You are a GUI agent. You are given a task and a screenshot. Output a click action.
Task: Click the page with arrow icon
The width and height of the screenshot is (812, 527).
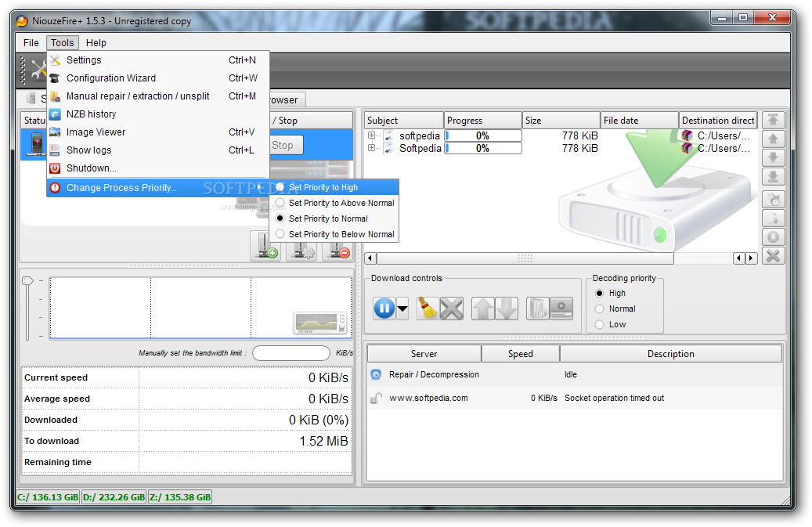pyautogui.click(x=773, y=218)
